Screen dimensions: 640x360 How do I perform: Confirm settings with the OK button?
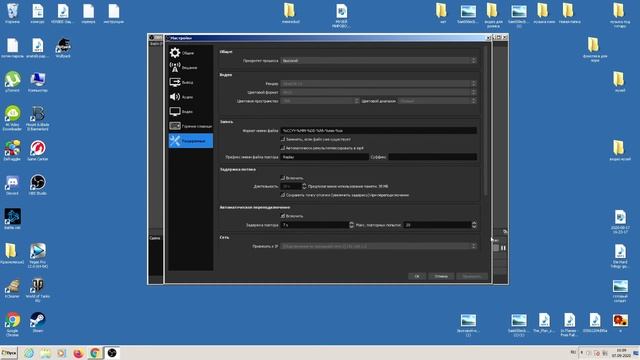tap(417, 276)
